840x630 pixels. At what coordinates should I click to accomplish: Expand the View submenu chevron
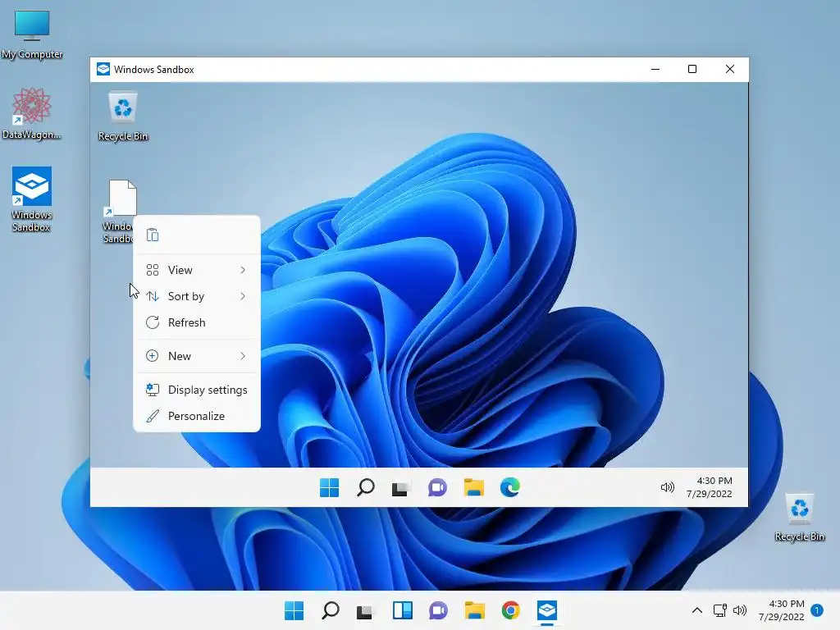point(243,270)
